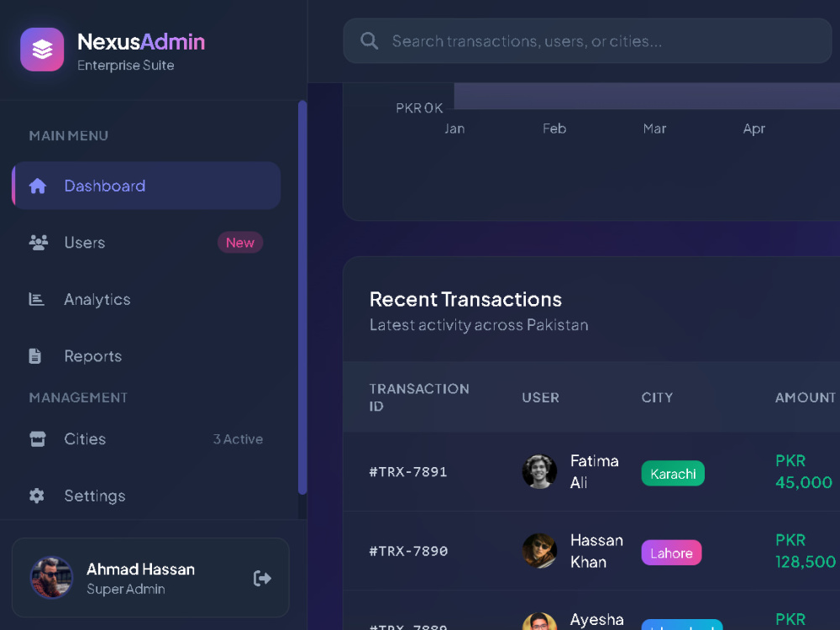Click the PKR 128,500 amount
This screenshot has height=630, width=840.
click(x=806, y=551)
